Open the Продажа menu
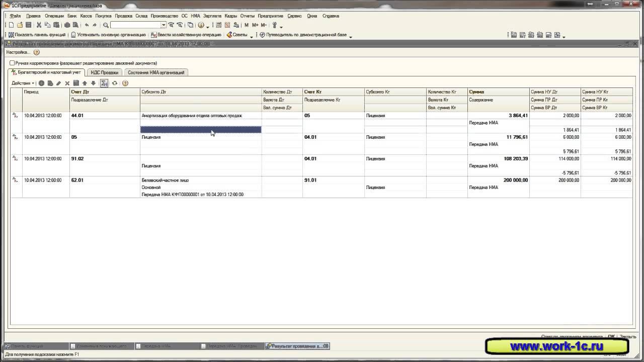The height and width of the screenshot is (362, 644). coord(123,16)
